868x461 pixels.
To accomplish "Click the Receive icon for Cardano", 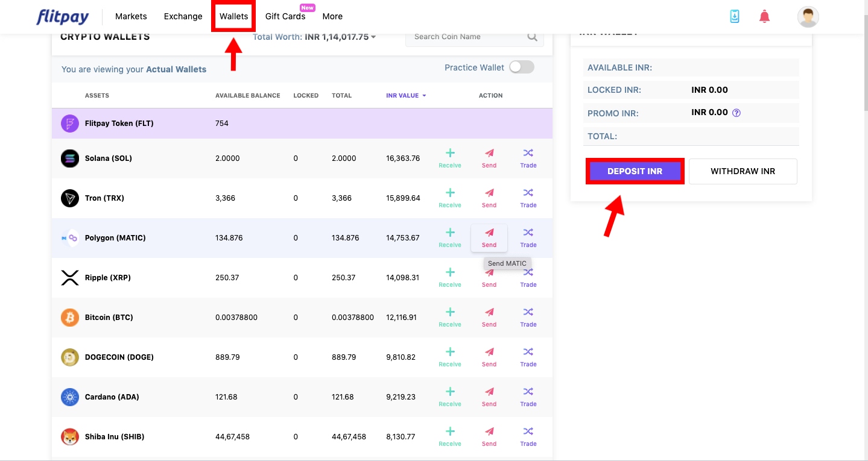I will point(449,396).
